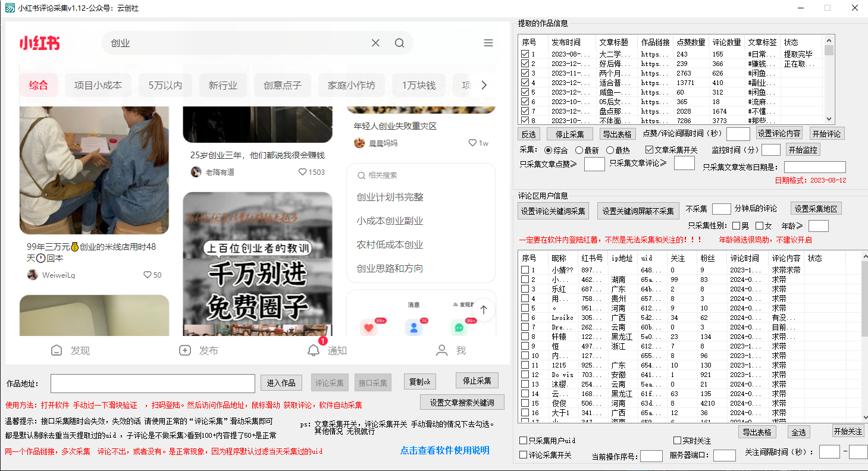Click the 作品地址 input field

click(x=152, y=384)
